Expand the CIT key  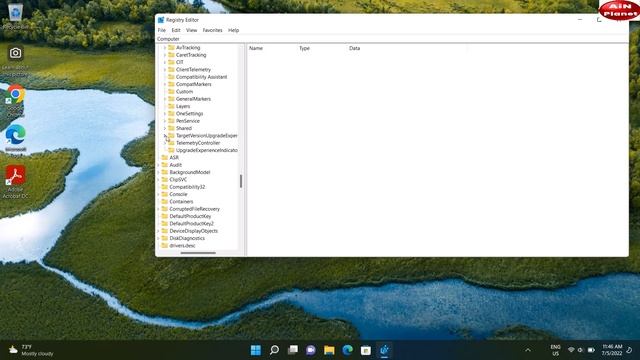click(x=165, y=62)
